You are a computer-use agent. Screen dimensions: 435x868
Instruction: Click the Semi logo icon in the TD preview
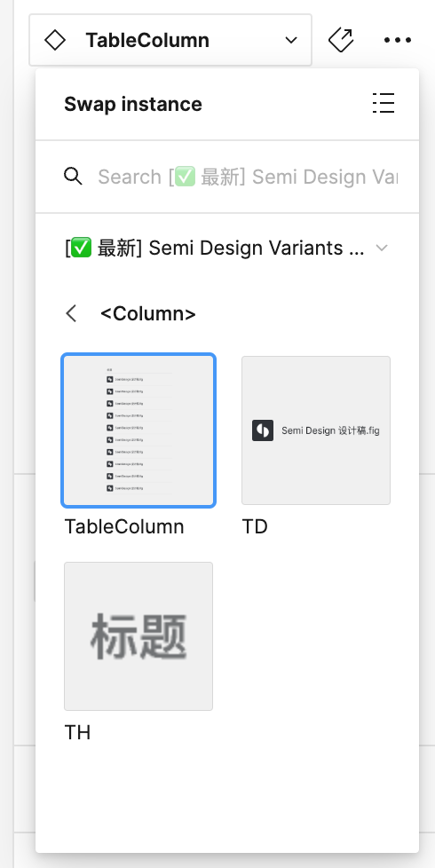pos(263,430)
